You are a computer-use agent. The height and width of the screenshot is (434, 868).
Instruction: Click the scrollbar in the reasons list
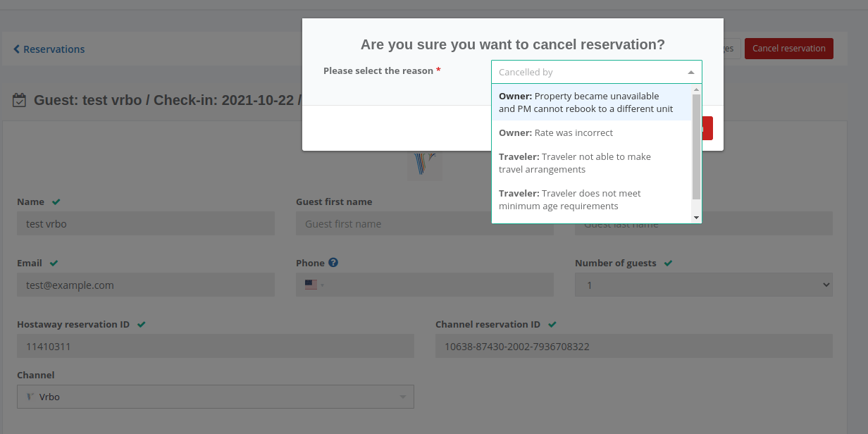[696, 141]
